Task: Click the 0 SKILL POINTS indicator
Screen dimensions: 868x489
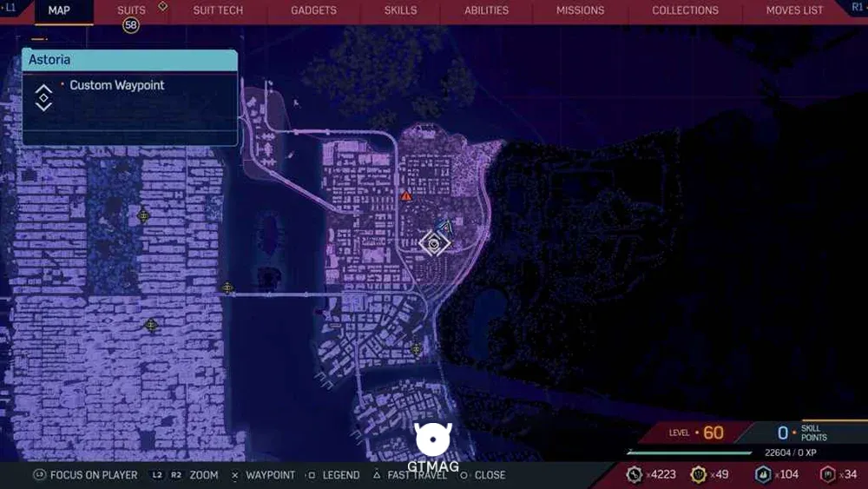Action: click(x=801, y=433)
